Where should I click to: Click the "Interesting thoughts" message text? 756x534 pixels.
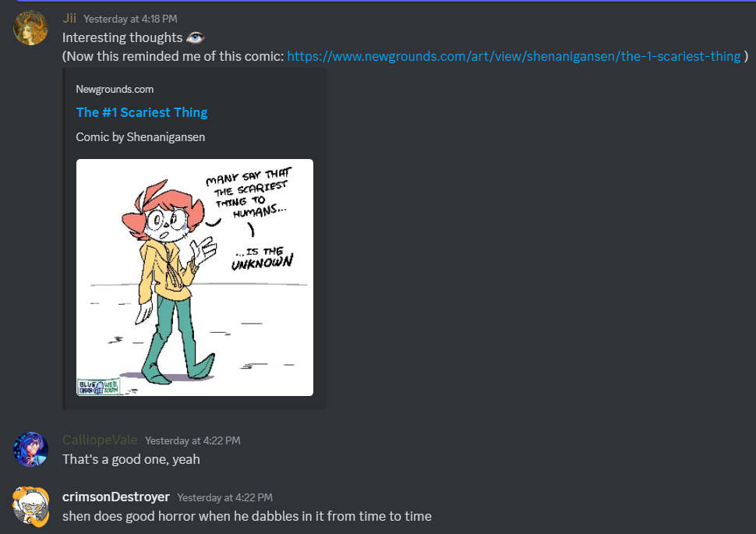[122, 37]
